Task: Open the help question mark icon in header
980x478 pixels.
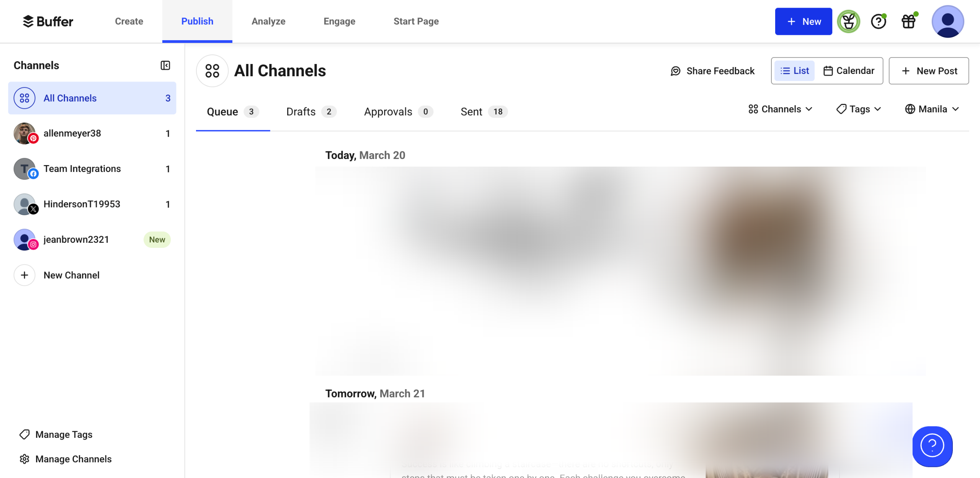Action: point(878,21)
